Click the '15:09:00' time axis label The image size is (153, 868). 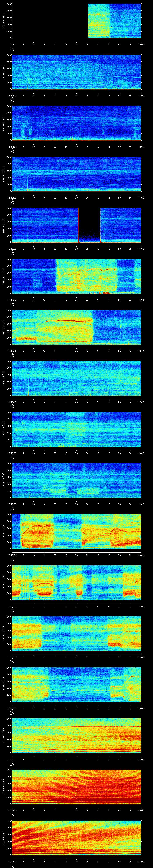pos(12,44)
